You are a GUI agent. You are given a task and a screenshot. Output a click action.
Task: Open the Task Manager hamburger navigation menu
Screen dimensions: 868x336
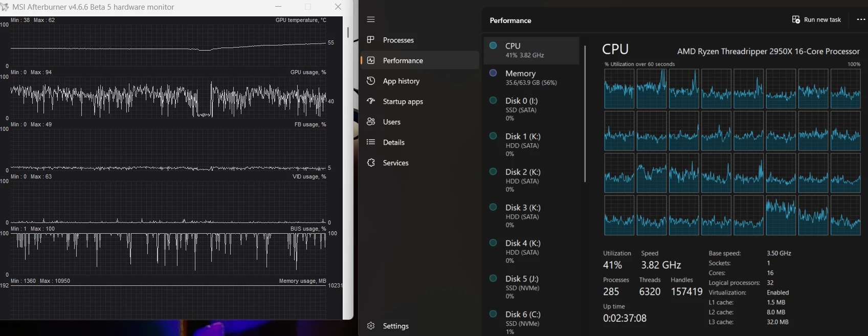[371, 19]
